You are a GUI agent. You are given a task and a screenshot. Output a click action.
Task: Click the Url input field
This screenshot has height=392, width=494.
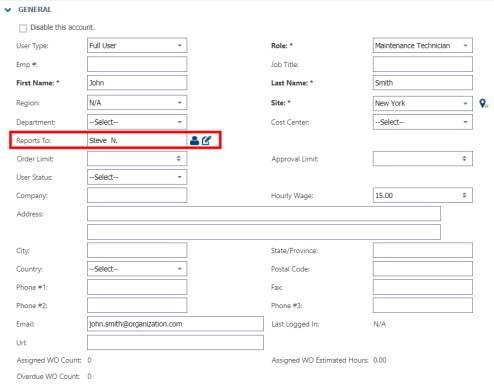pyautogui.click(x=175, y=343)
